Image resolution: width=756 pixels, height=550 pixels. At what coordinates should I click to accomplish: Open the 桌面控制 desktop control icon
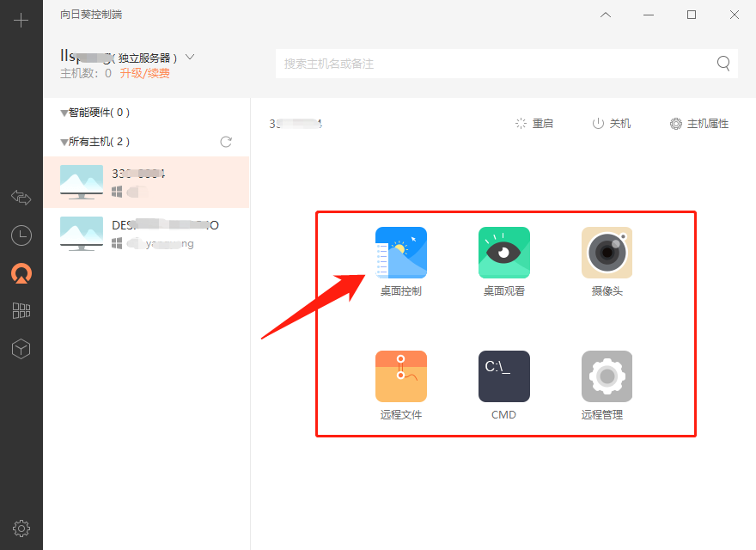pyautogui.click(x=400, y=253)
